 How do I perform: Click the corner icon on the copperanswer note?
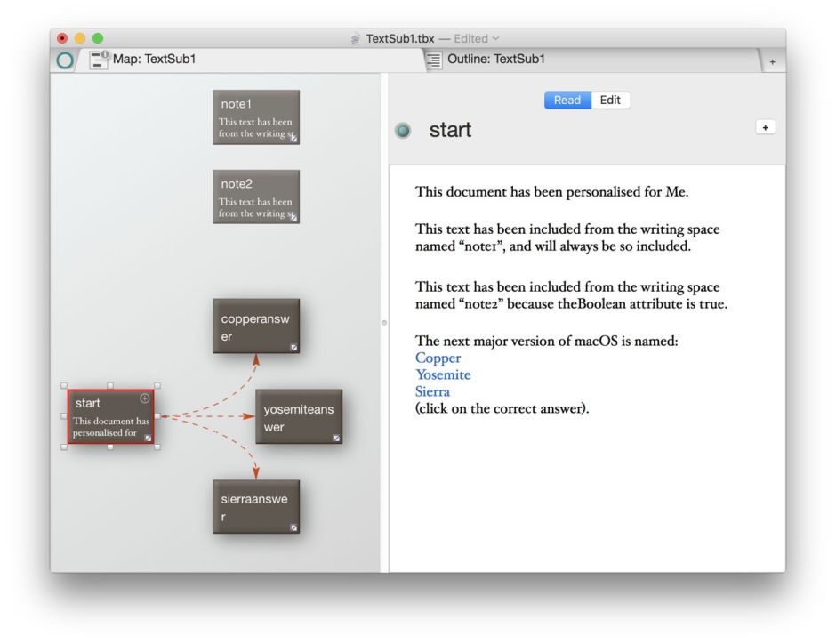click(x=293, y=347)
